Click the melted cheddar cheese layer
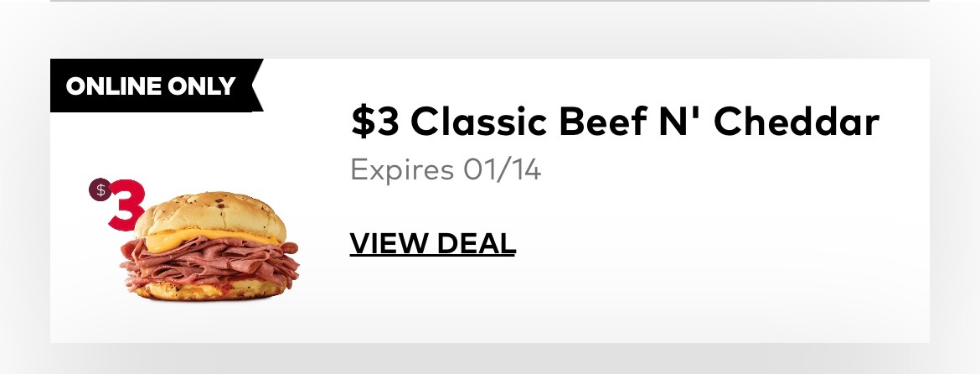This screenshot has width=980, height=374. (x=213, y=239)
